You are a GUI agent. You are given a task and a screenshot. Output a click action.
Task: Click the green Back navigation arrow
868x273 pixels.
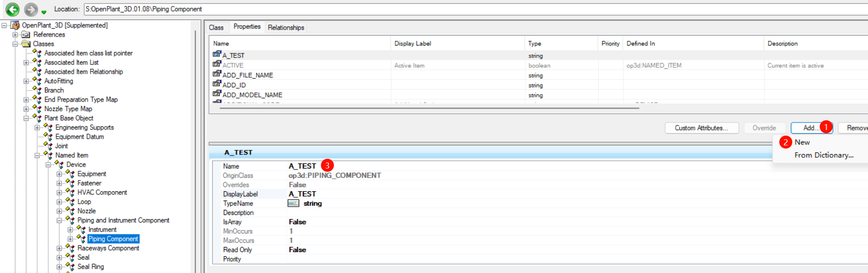tap(13, 9)
